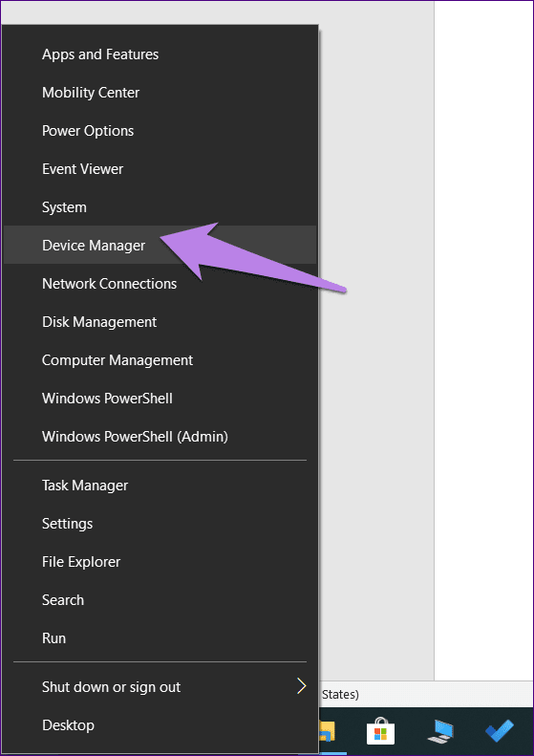Open the computer monitor taskbar icon
The height and width of the screenshot is (756, 534).
click(440, 731)
